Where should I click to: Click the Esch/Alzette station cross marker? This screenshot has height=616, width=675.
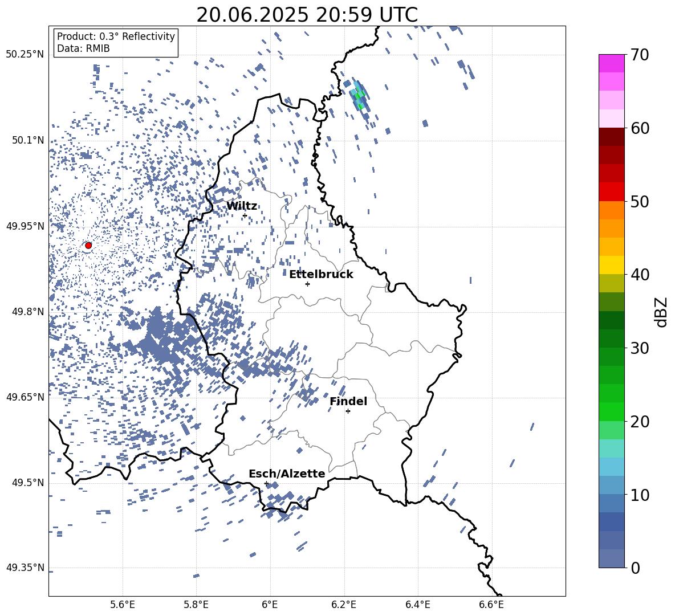[x=266, y=483]
